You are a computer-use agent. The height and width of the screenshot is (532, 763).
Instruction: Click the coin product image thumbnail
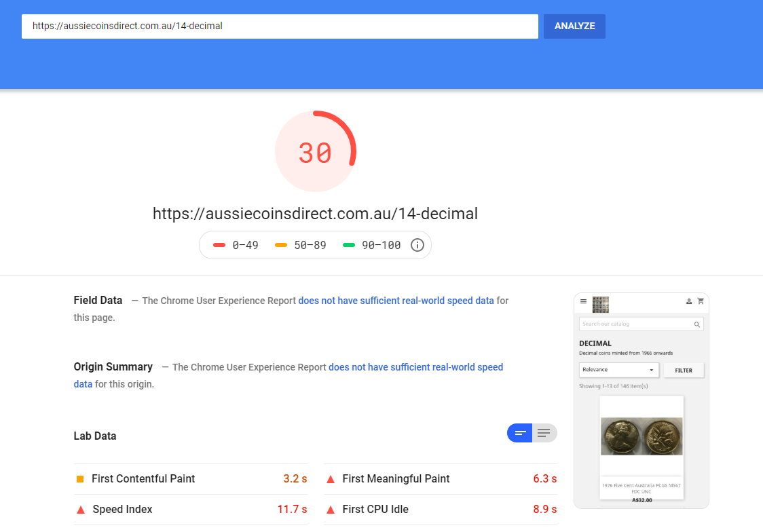(641, 436)
